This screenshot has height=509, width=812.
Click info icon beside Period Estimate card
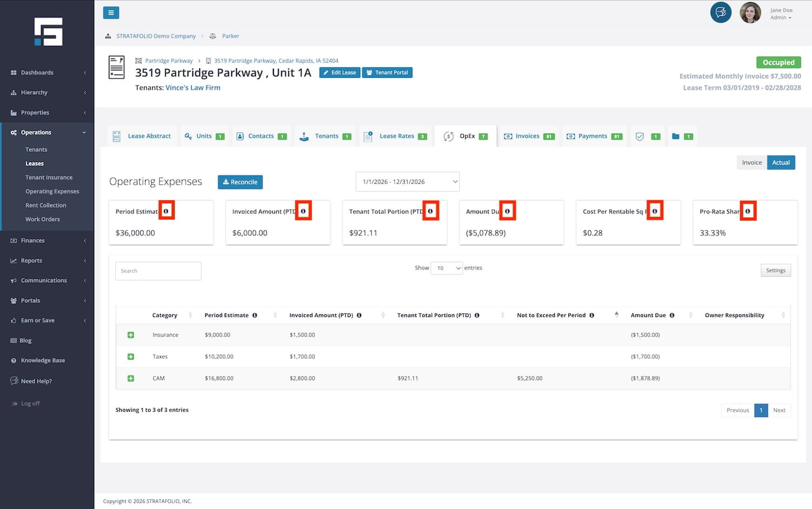[x=166, y=211]
